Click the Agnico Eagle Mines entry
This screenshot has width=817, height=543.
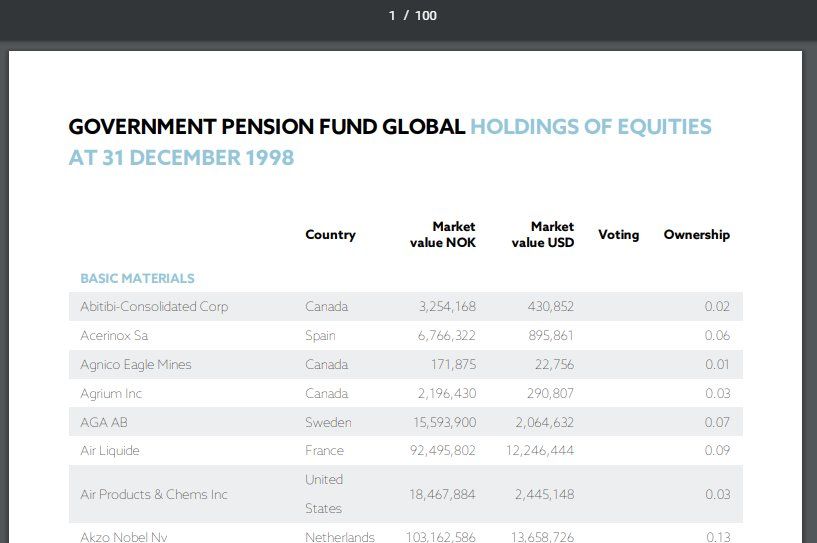(135, 365)
